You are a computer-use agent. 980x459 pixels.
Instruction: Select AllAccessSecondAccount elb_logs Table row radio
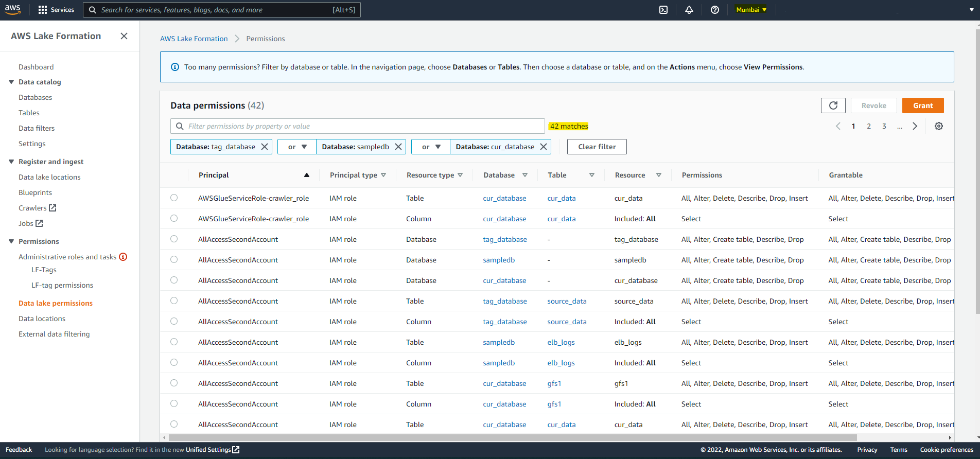pyautogui.click(x=174, y=342)
